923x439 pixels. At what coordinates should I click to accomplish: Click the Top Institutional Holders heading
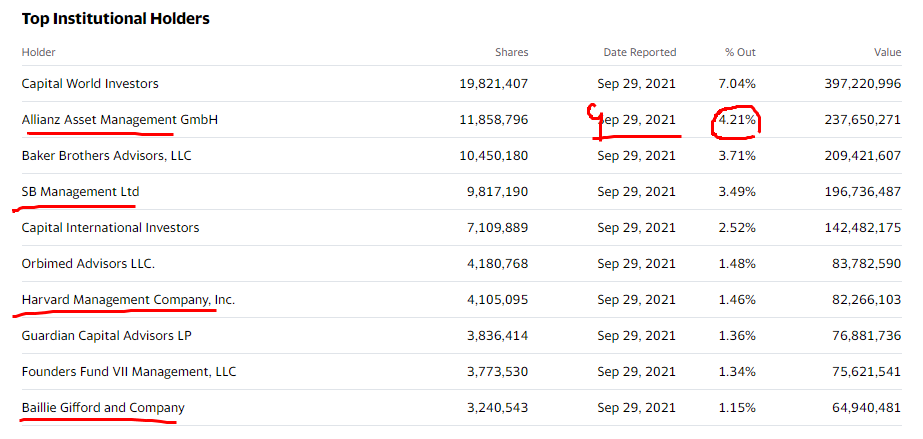[115, 19]
